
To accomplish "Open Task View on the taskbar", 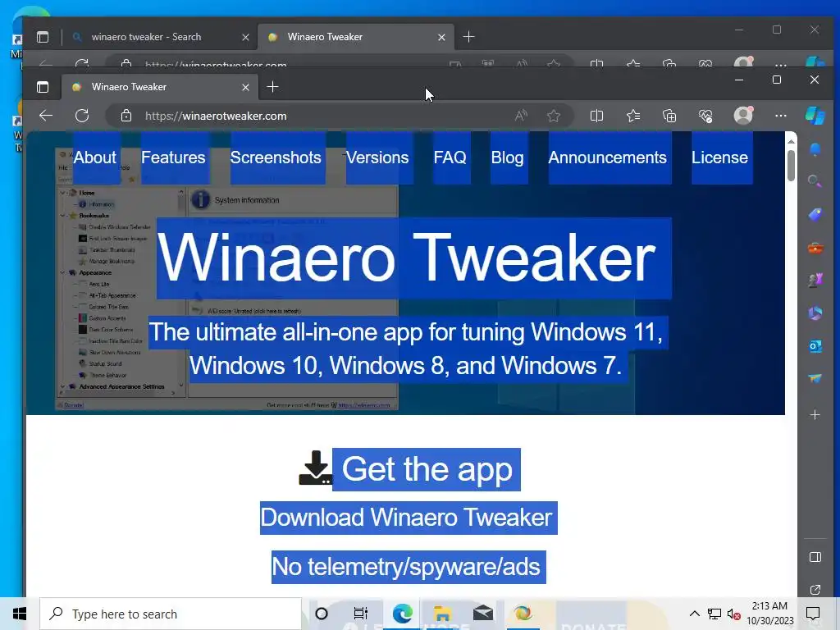I will pos(361,614).
